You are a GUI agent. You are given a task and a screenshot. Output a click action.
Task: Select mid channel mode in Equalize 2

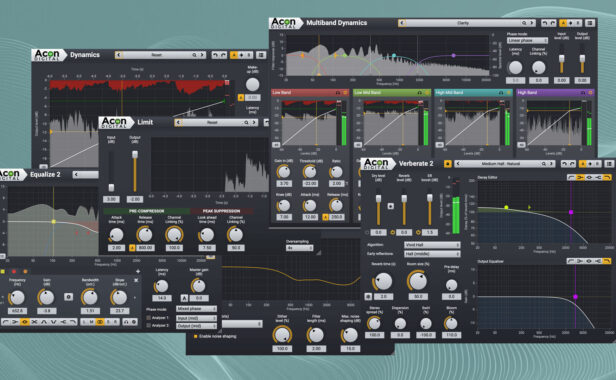tap(92, 321)
